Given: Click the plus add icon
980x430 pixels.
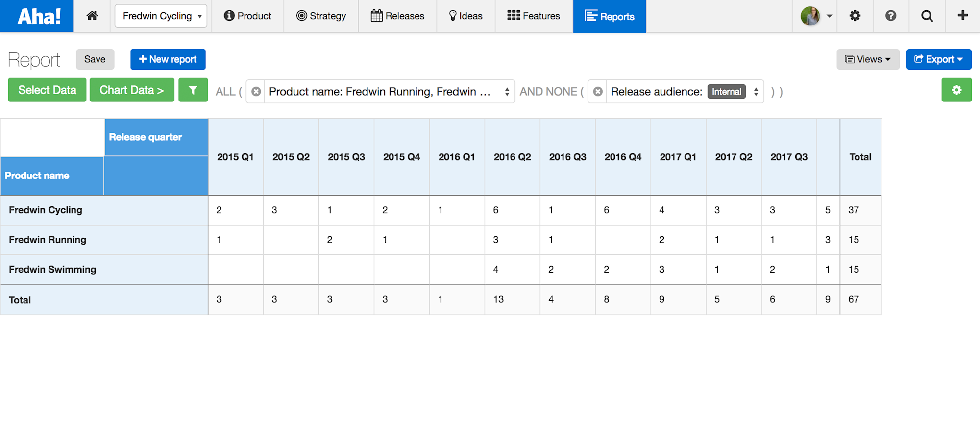Looking at the screenshot, I should [963, 15].
